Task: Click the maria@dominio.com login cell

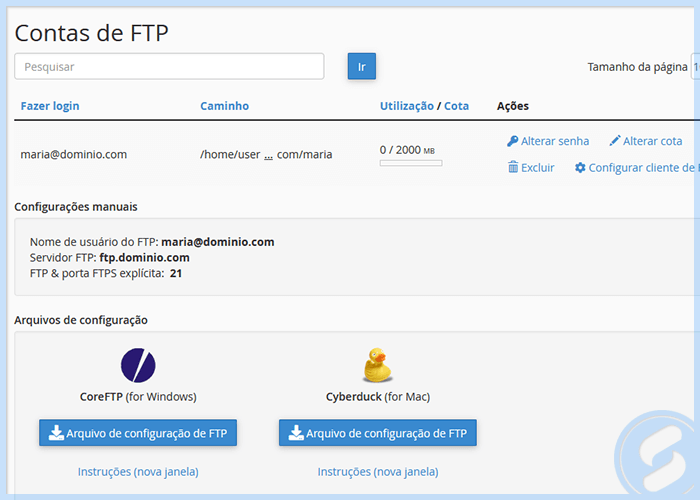Action: pyautogui.click(x=74, y=154)
